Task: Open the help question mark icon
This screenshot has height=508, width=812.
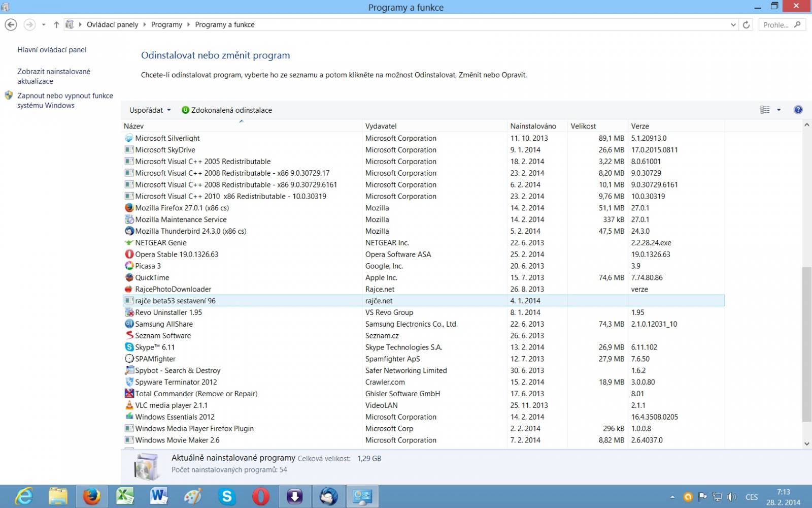Action: coord(798,110)
